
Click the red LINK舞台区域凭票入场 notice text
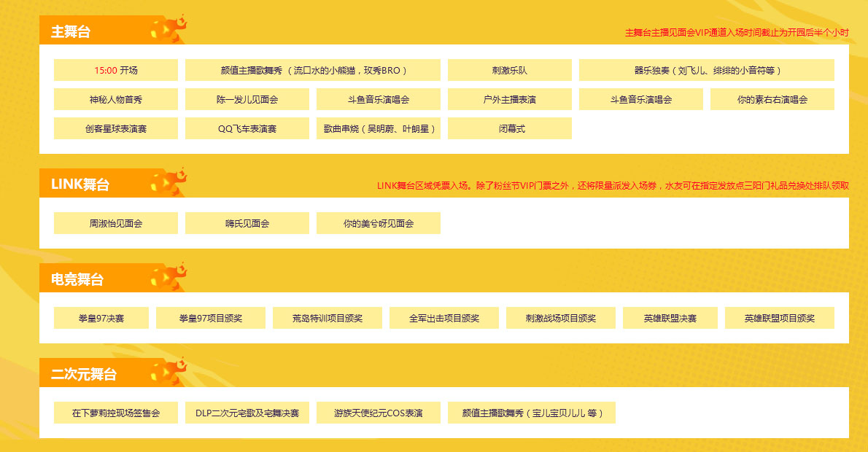point(613,185)
